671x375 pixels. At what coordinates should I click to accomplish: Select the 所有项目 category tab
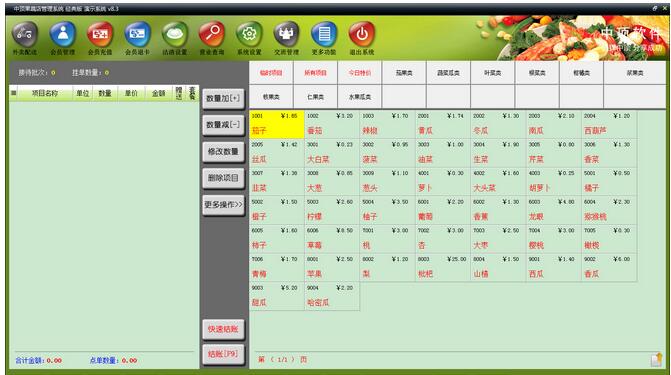coord(315,73)
